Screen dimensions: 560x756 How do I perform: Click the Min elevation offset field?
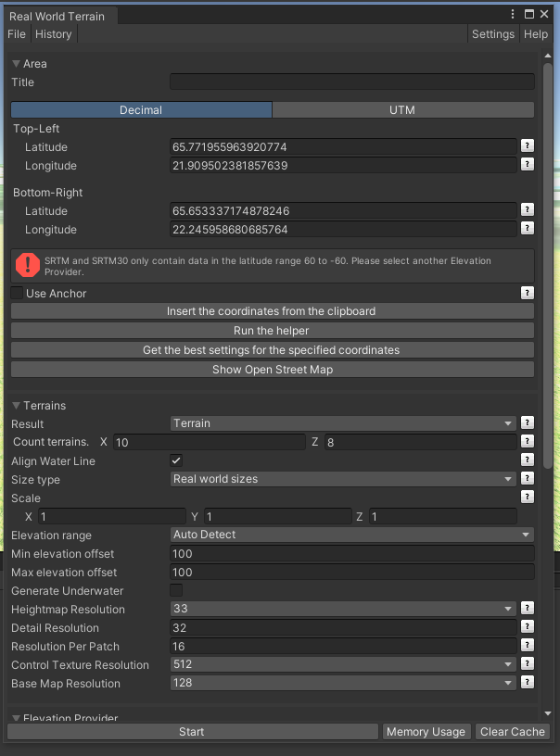pos(352,553)
